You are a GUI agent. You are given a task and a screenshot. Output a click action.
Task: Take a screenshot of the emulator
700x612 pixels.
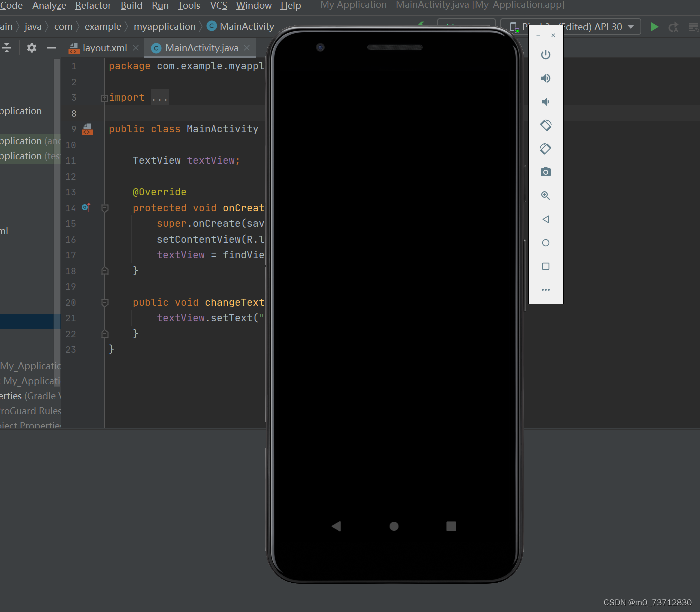tap(545, 172)
